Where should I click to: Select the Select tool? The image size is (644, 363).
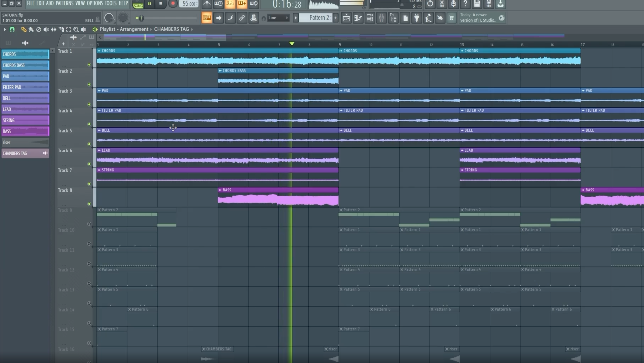coord(68,30)
